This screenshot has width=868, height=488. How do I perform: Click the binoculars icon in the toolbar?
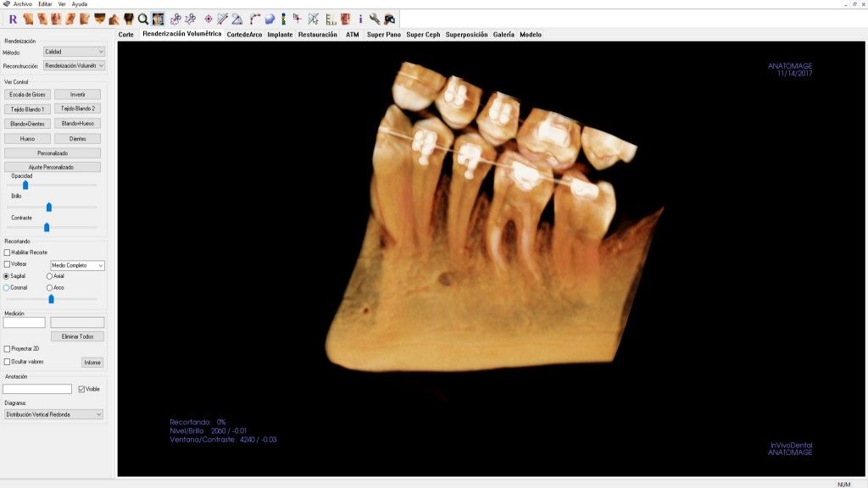point(389,19)
